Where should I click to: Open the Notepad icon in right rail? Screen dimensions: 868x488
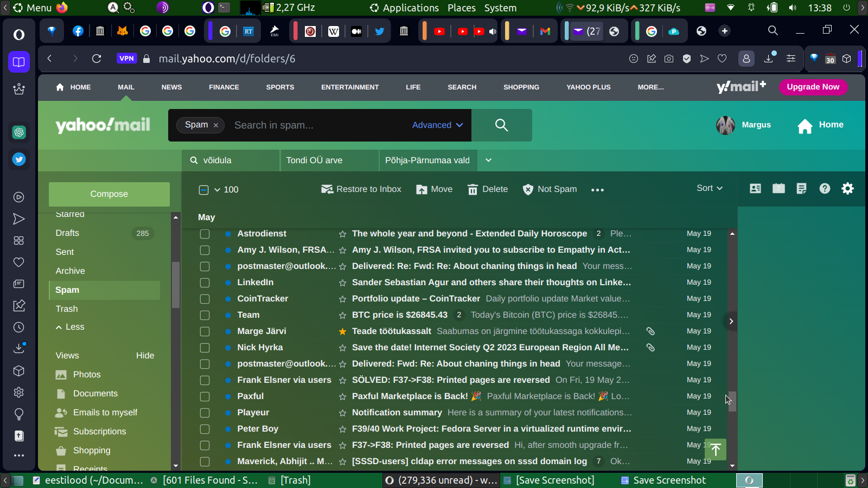801,188
